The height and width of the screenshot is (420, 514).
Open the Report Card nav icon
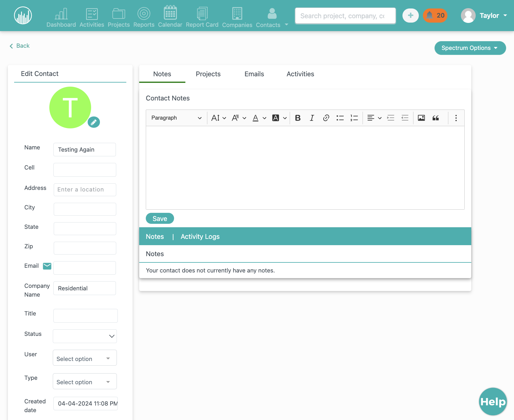pos(202,17)
